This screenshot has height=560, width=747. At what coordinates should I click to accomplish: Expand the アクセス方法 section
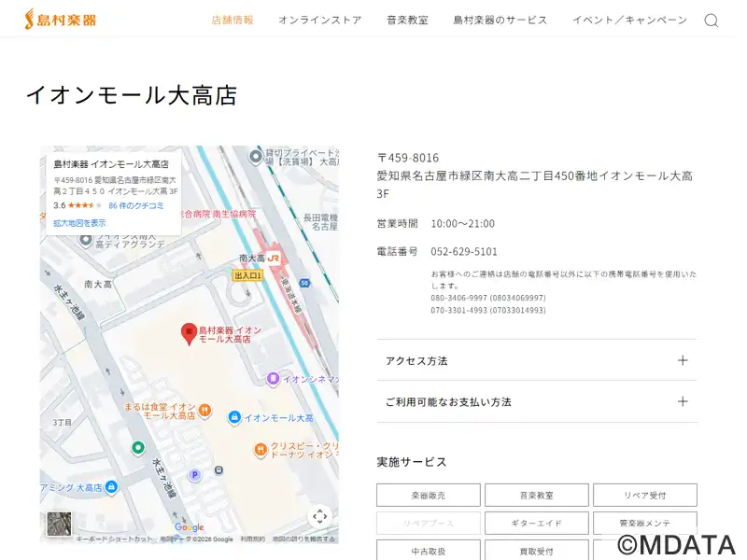pyautogui.click(x=537, y=360)
